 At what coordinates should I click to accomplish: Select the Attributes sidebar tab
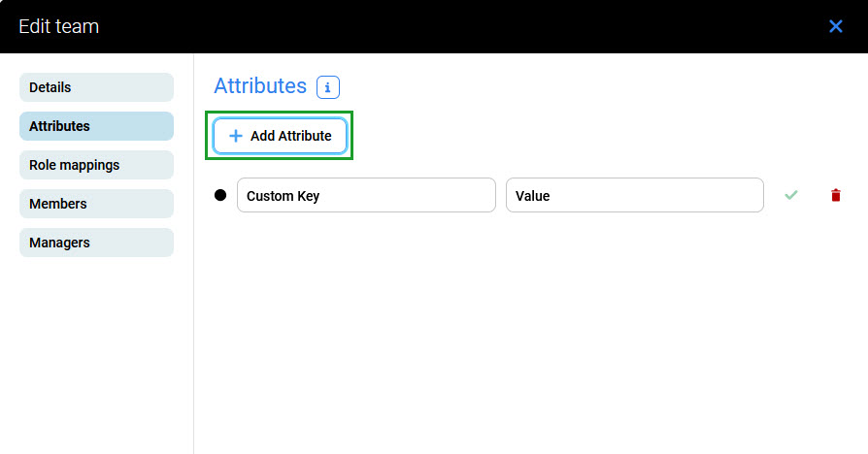pyautogui.click(x=96, y=126)
